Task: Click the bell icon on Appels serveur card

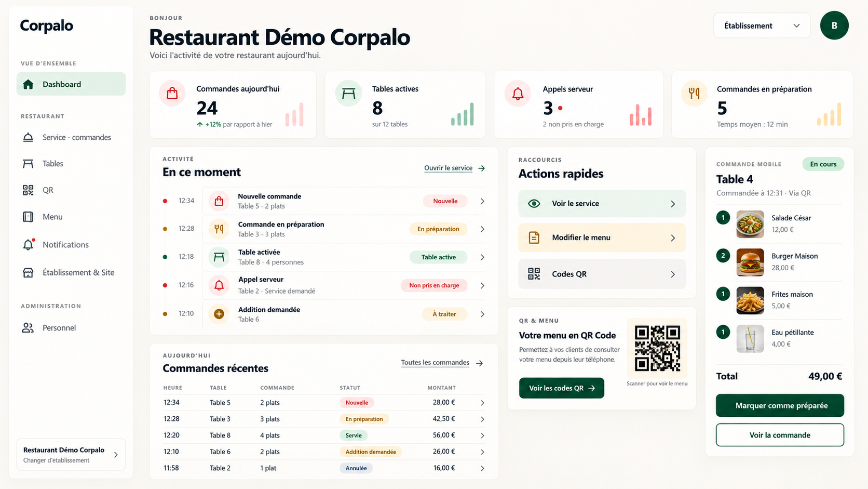Action: [x=518, y=94]
